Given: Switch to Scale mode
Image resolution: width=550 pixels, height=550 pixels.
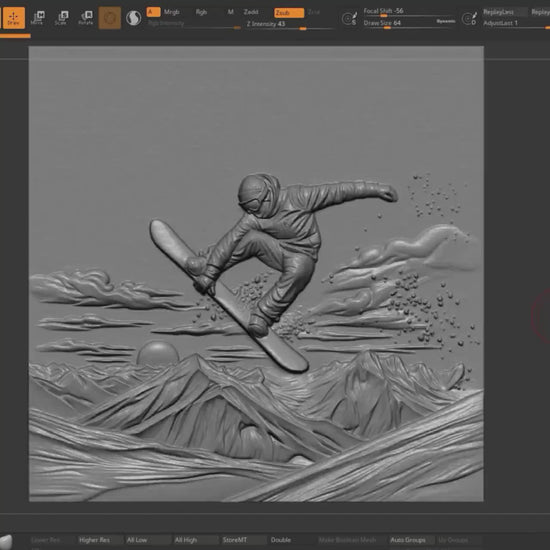Looking at the screenshot, I should tap(61, 18).
